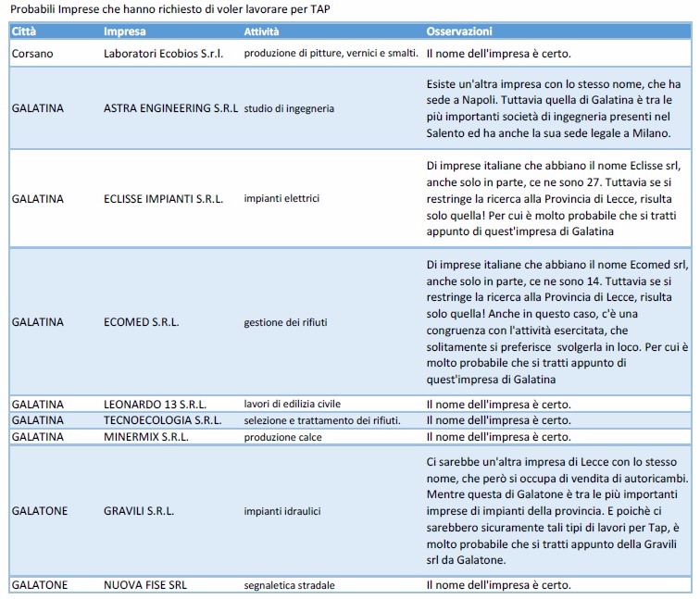Click the gestione dei rifiuti cell

[x=285, y=322]
